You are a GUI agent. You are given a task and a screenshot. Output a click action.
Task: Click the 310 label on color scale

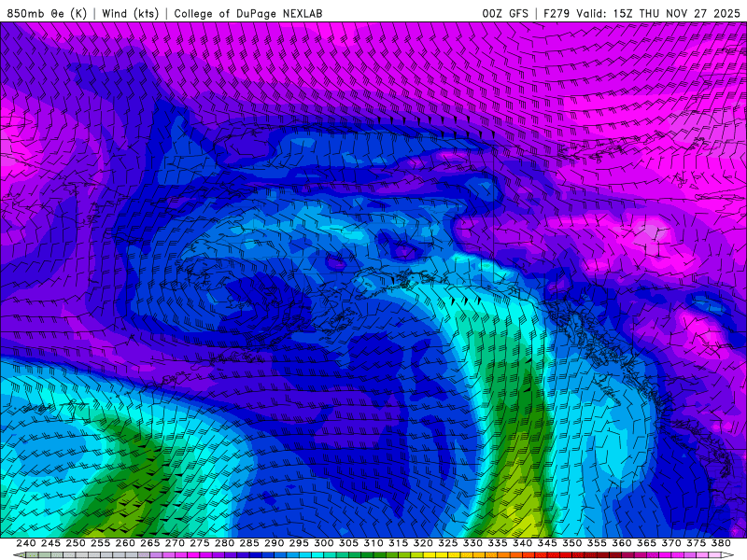[373, 543]
